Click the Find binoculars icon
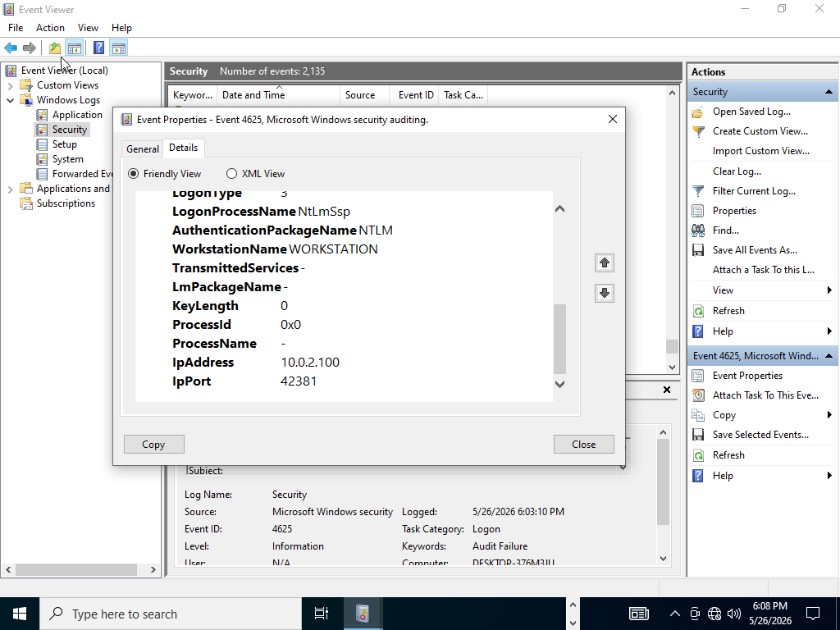 (697, 231)
